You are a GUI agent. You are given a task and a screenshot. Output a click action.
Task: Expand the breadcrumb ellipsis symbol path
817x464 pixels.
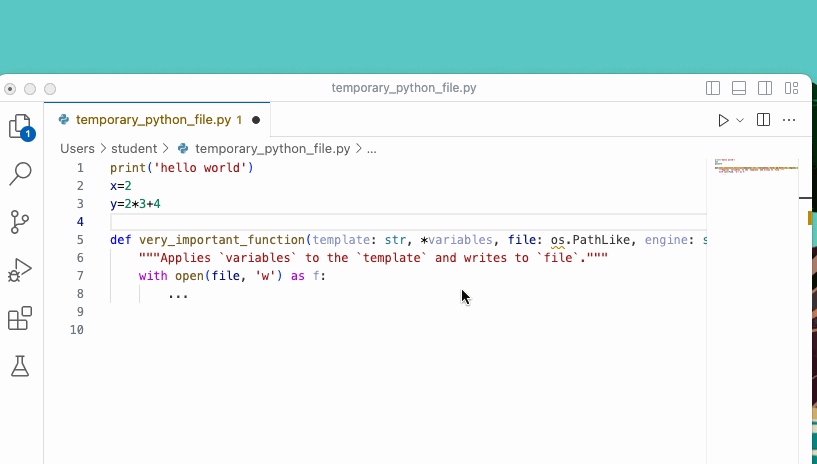coord(372,149)
